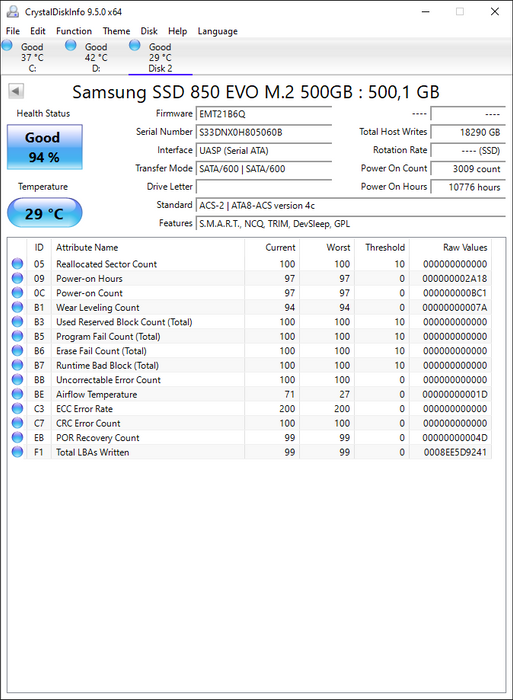Image resolution: width=513 pixels, height=700 pixels.
Task: Click the status icon for Uncorrectable Error Count
Action: coord(17,379)
